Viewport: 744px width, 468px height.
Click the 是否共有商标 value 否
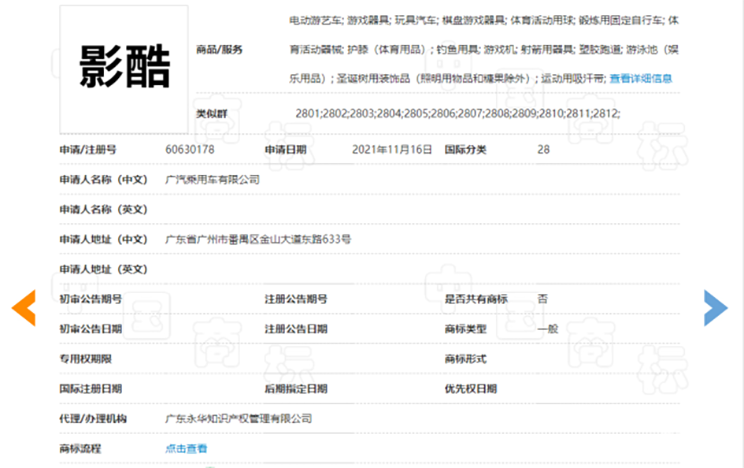tap(542, 299)
